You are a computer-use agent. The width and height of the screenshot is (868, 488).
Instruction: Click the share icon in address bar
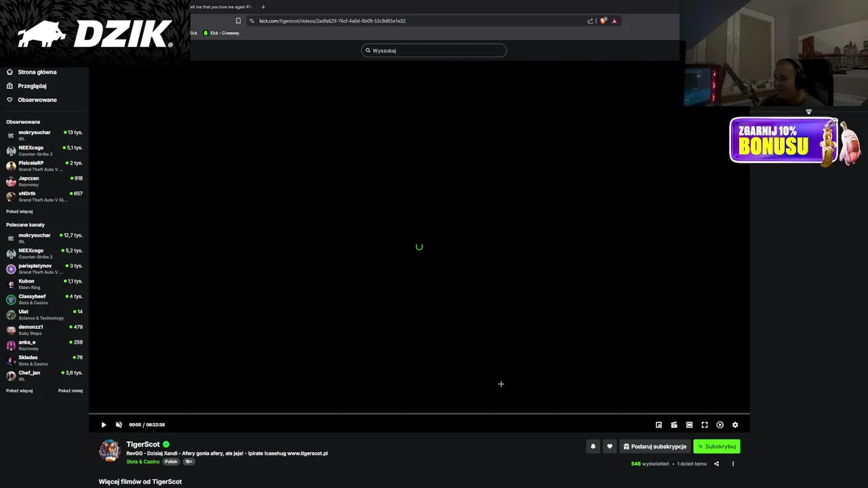(590, 21)
